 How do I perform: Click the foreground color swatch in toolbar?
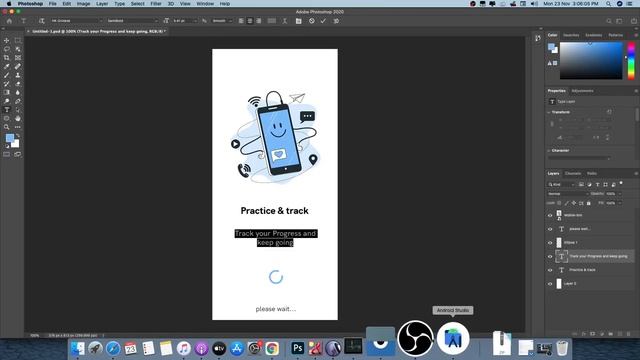coord(9,138)
